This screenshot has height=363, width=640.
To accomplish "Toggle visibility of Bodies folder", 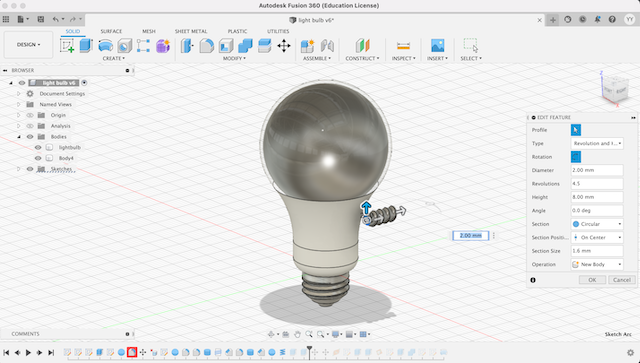I will [30, 137].
